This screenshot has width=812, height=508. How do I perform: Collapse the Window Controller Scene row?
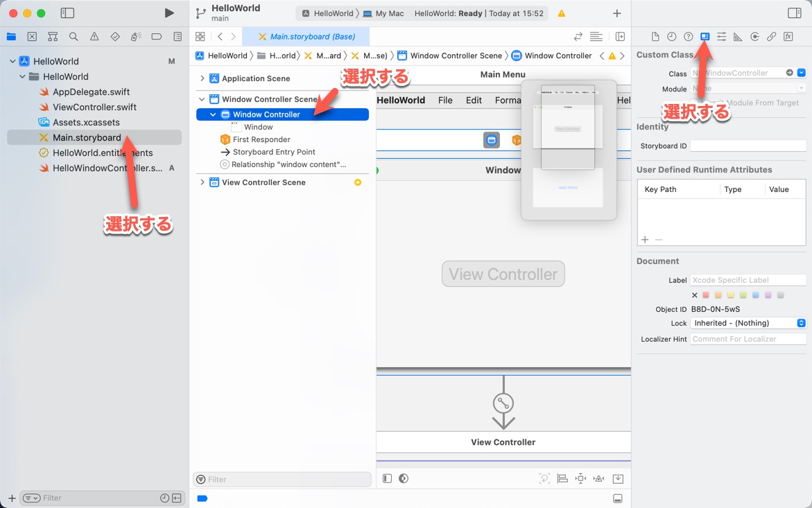click(202, 99)
